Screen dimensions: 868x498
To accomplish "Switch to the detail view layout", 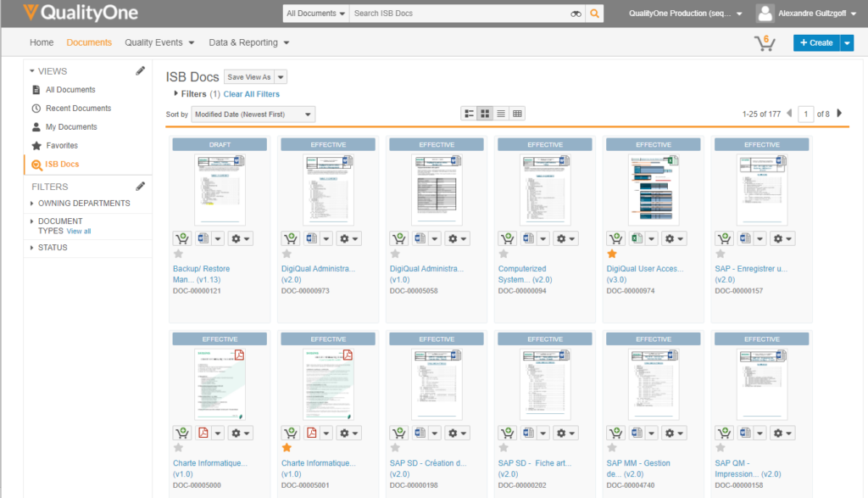I will (469, 114).
